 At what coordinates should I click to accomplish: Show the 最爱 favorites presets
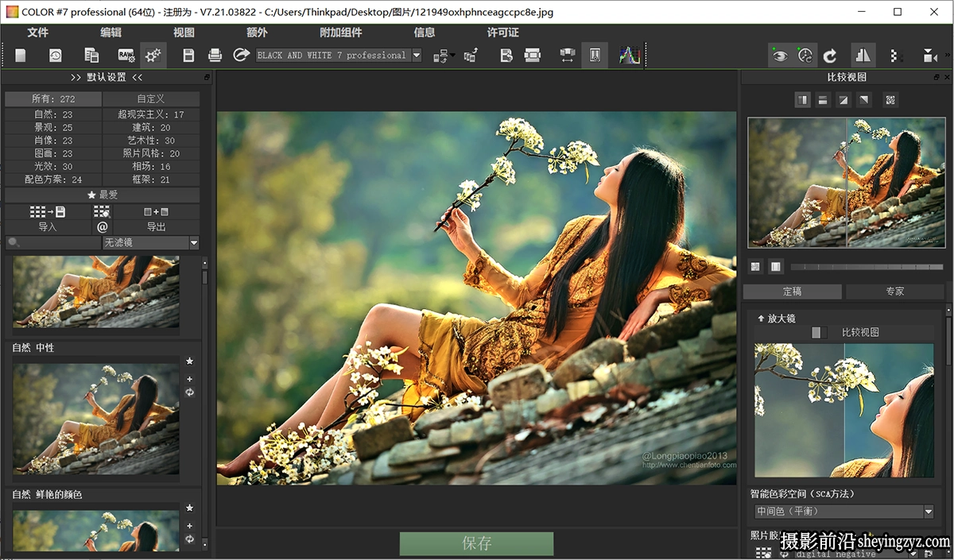(x=103, y=195)
